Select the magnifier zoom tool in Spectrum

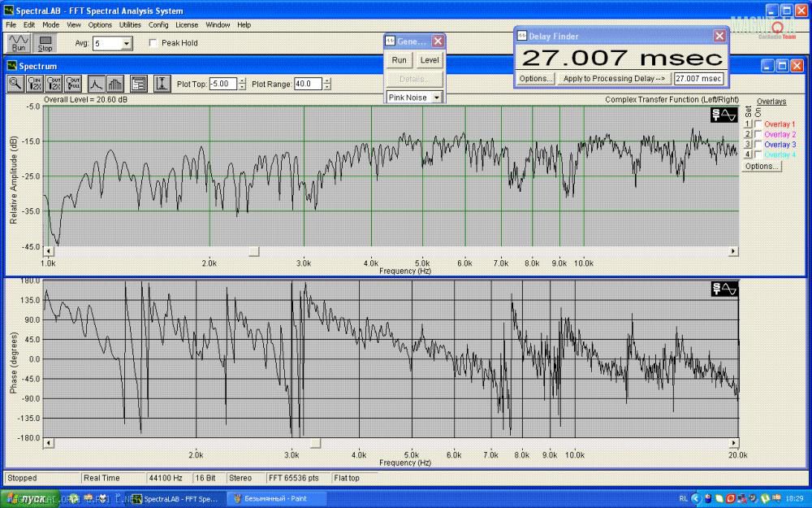pos(15,83)
